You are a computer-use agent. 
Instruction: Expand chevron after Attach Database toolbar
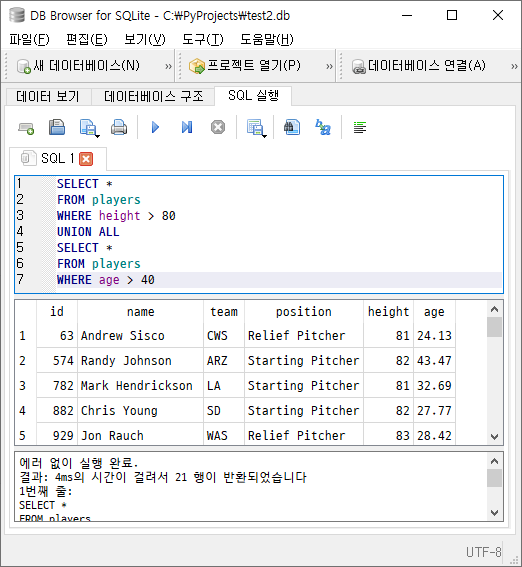[514, 66]
